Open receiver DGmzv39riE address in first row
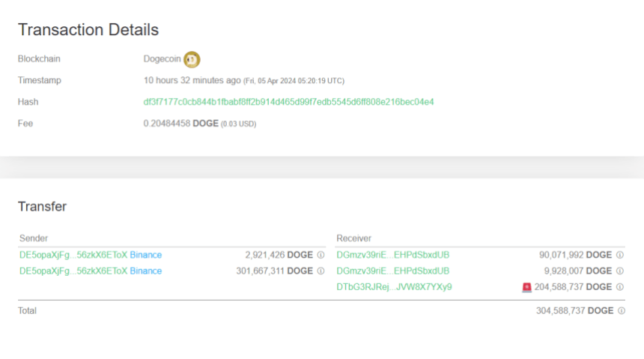The width and height of the screenshot is (644, 359). click(392, 255)
